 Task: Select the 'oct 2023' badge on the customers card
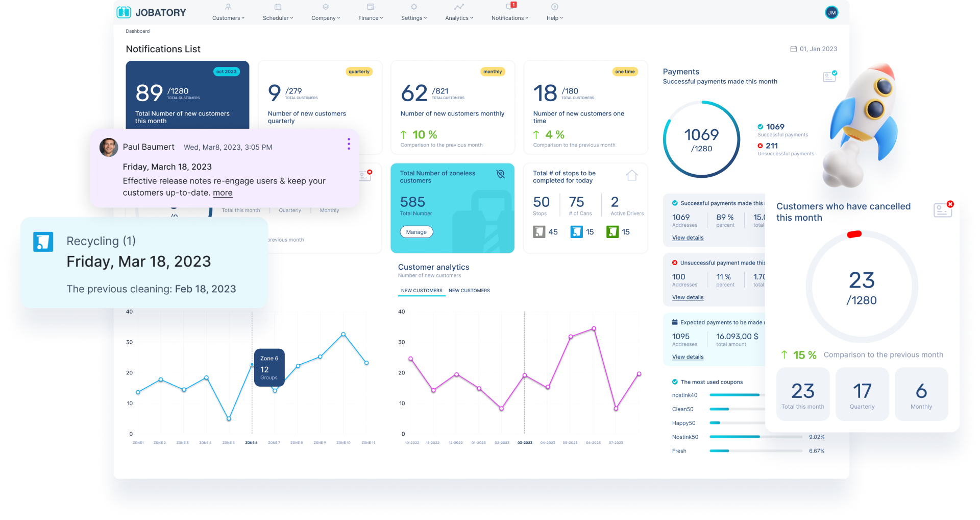pyautogui.click(x=226, y=72)
